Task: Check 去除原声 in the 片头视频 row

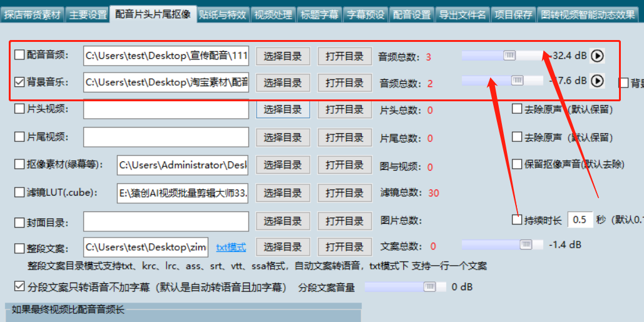Action: coord(517,109)
